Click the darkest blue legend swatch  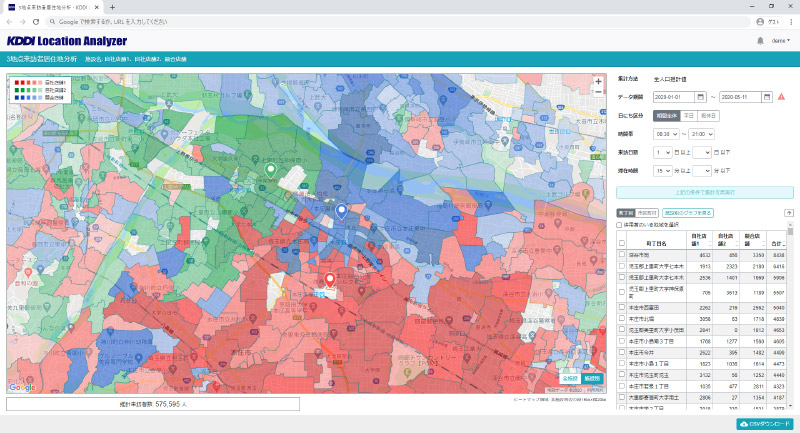point(17,97)
